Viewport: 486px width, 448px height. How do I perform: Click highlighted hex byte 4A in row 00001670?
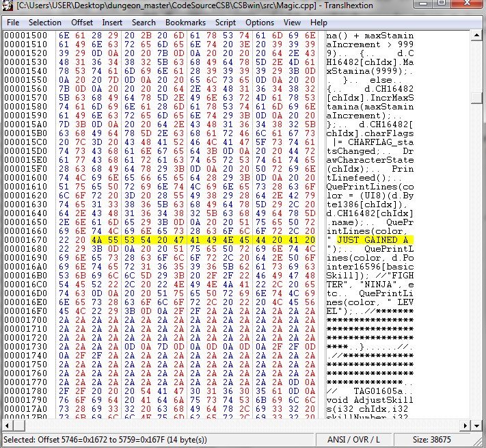click(96, 240)
